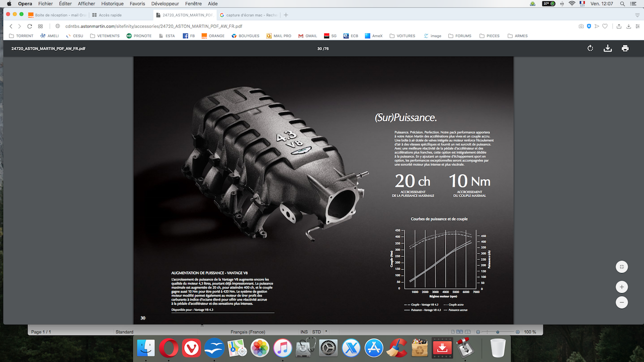Open Opera downloads from the address bar
The width and height of the screenshot is (644, 362).
(628, 26)
